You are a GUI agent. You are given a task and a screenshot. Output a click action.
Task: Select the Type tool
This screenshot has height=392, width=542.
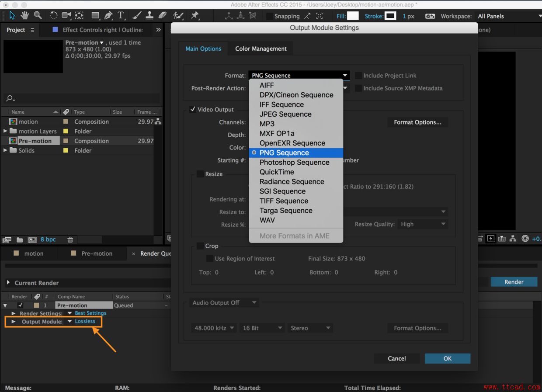(x=121, y=15)
